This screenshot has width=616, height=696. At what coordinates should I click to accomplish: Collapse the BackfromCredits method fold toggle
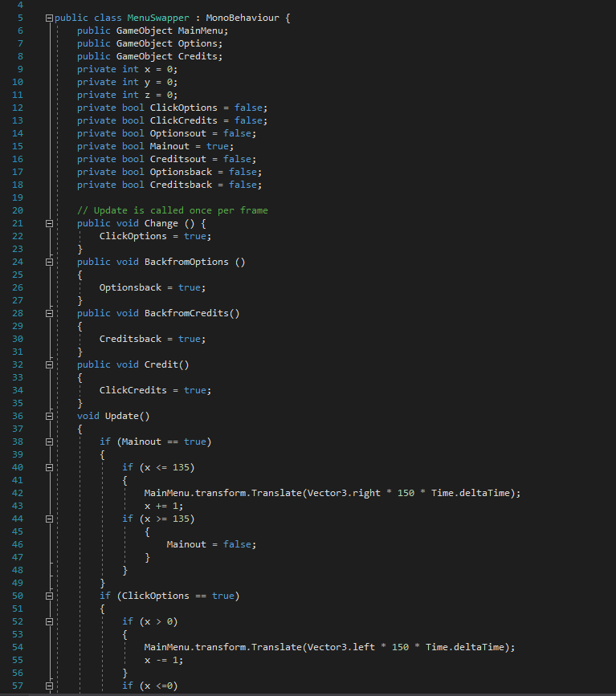click(x=49, y=313)
